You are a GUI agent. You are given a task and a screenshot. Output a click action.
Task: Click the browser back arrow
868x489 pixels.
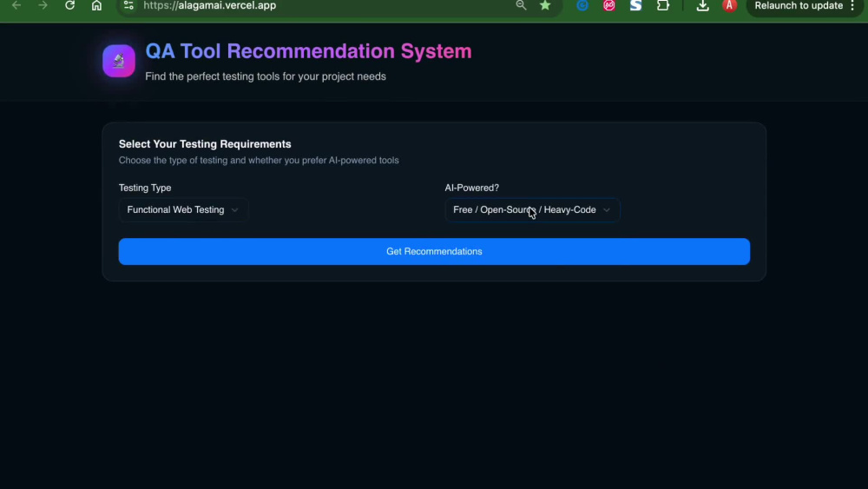[x=16, y=5]
